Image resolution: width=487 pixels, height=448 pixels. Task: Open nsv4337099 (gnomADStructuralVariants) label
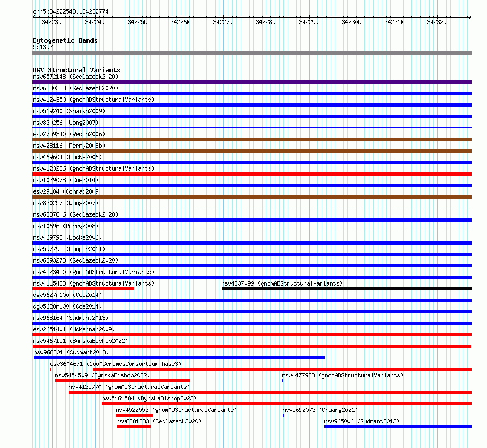[282, 283]
